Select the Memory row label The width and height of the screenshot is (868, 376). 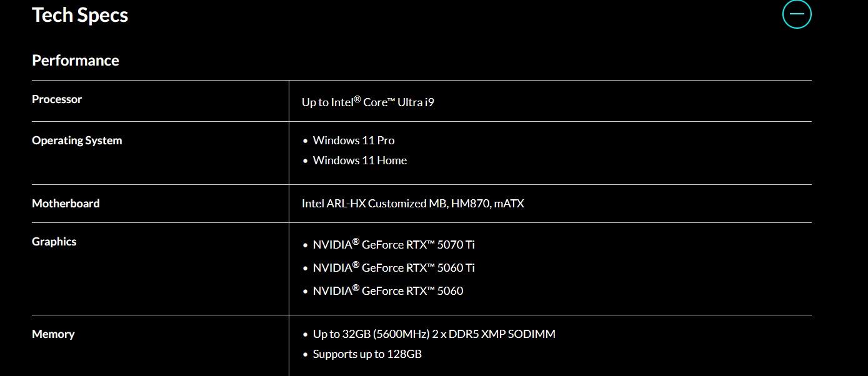coord(53,334)
